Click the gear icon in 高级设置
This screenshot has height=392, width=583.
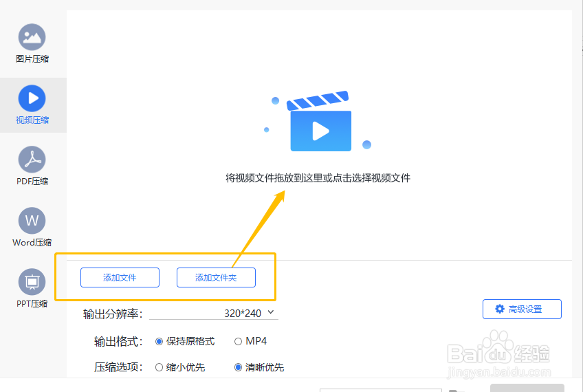pyautogui.click(x=500, y=309)
